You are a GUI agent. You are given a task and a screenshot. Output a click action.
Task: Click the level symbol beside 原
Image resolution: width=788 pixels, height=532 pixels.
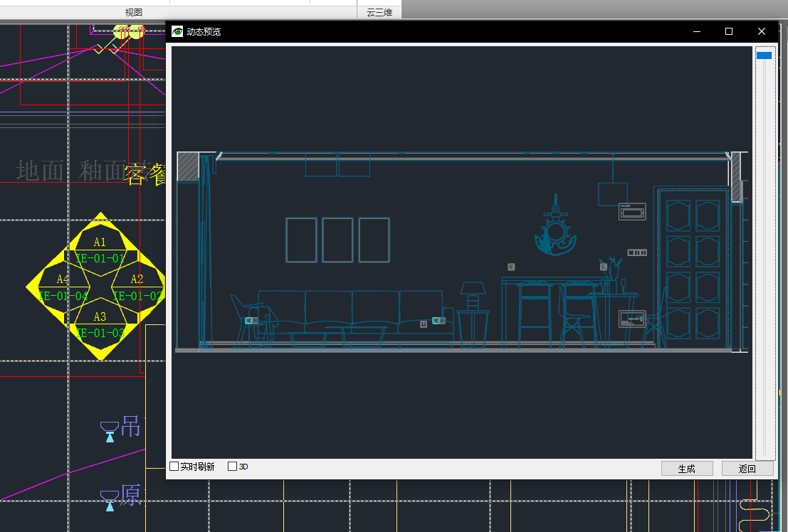(110, 501)
